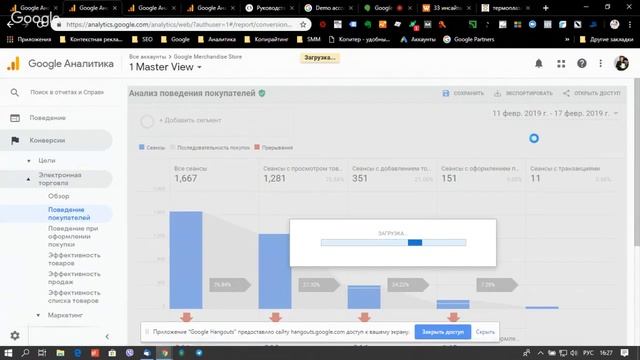This screenshot has height=360, width=640.
Task: Open a new browser tab
Action: click(546, 8)
